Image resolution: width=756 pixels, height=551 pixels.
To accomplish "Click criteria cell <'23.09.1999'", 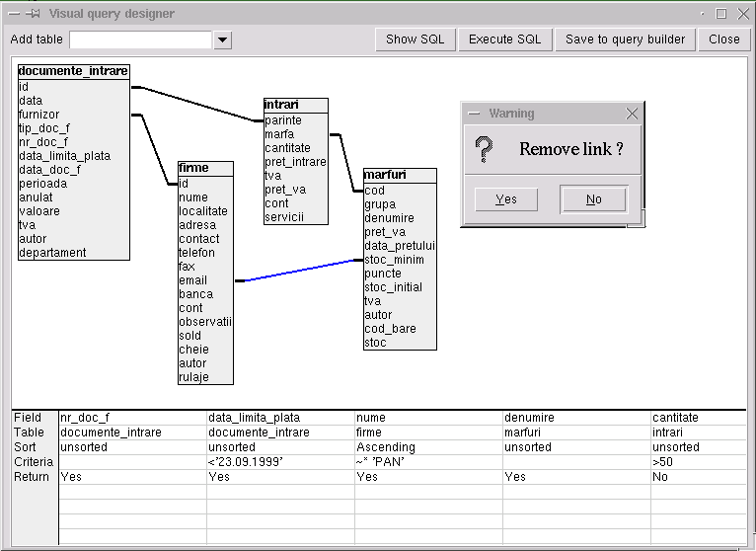I will point(280,462).
